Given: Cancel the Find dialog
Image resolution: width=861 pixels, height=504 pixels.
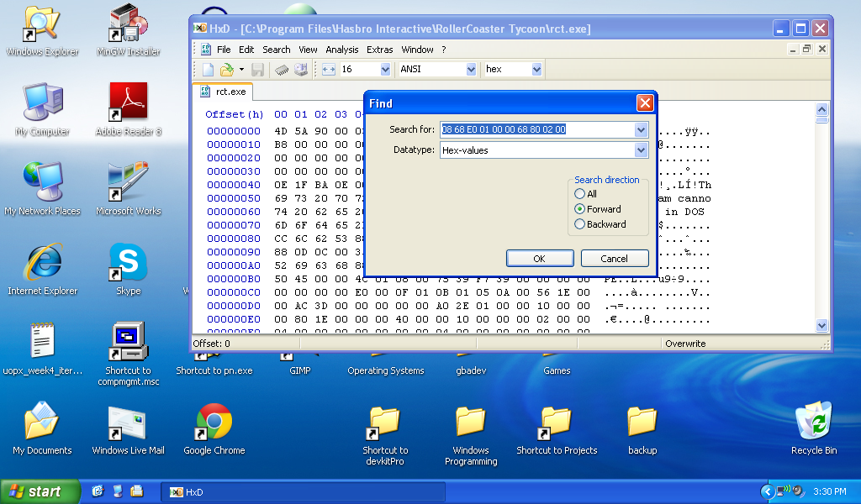Looking at the screenshot, I should coord(615,259).
